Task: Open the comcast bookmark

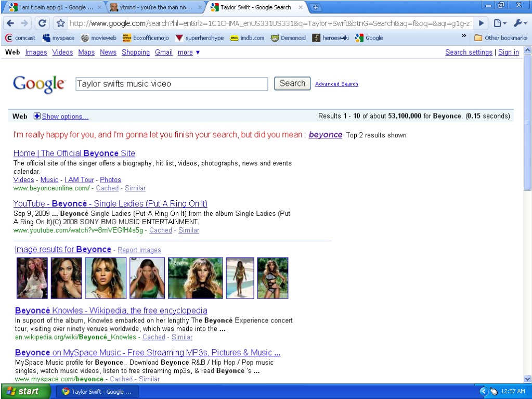Action: (20, 38)
